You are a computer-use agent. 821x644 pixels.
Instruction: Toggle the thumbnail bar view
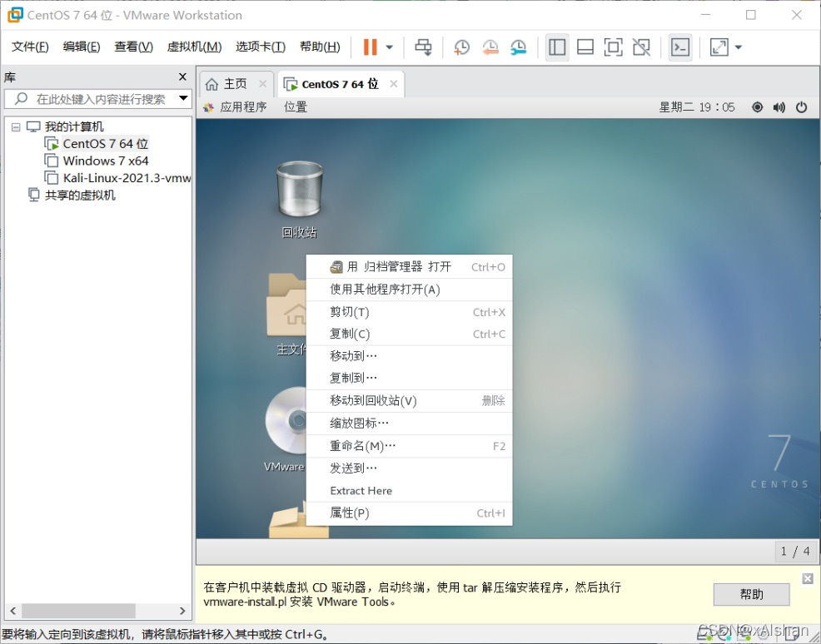click(585, 47)
